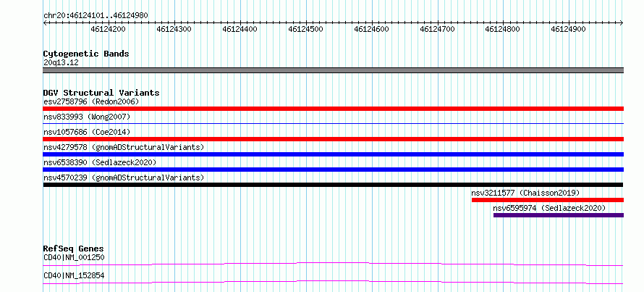Open variant nsv833993 (Wong2007) label
This screenshot has height=292, width=644.
click(87, 117)
